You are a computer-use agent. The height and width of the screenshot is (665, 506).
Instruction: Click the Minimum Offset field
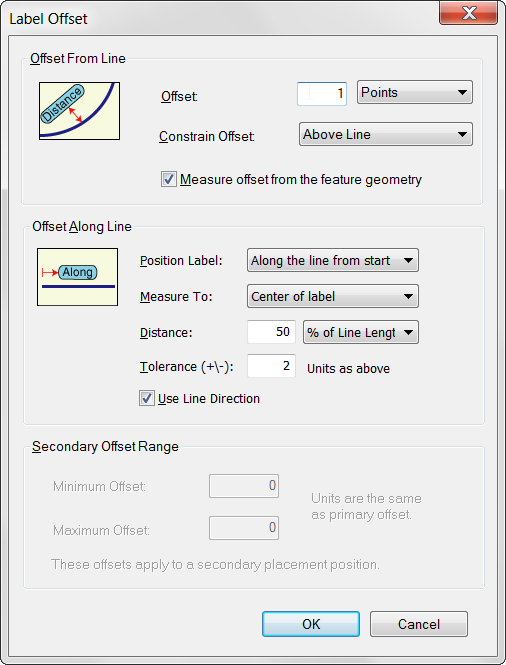click(244, 486)
